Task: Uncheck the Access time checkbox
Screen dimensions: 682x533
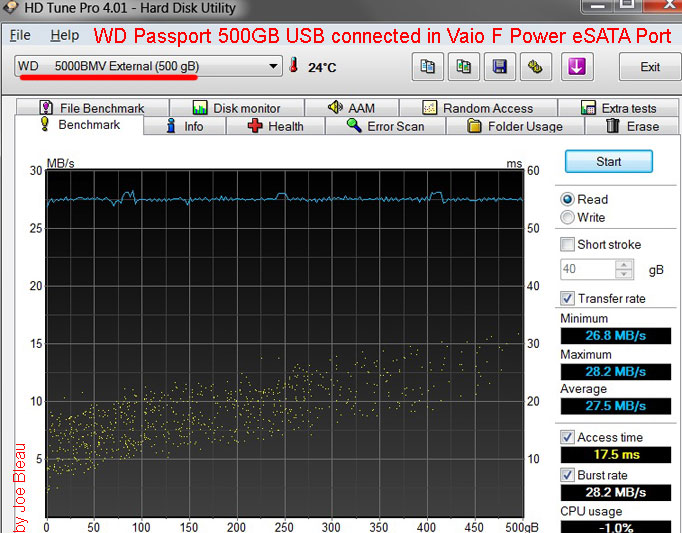Action: pyautogui.click(x=567, y=437)
